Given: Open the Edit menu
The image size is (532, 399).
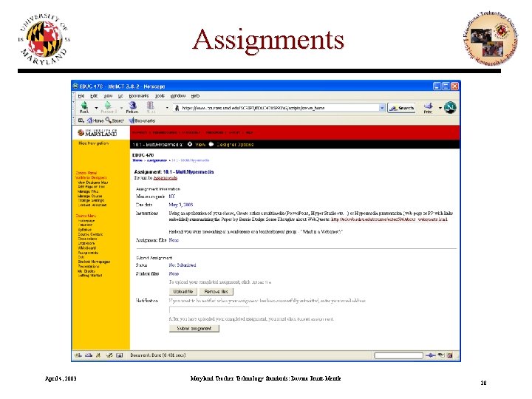Looking at the screenshot, I should point(94,96).
